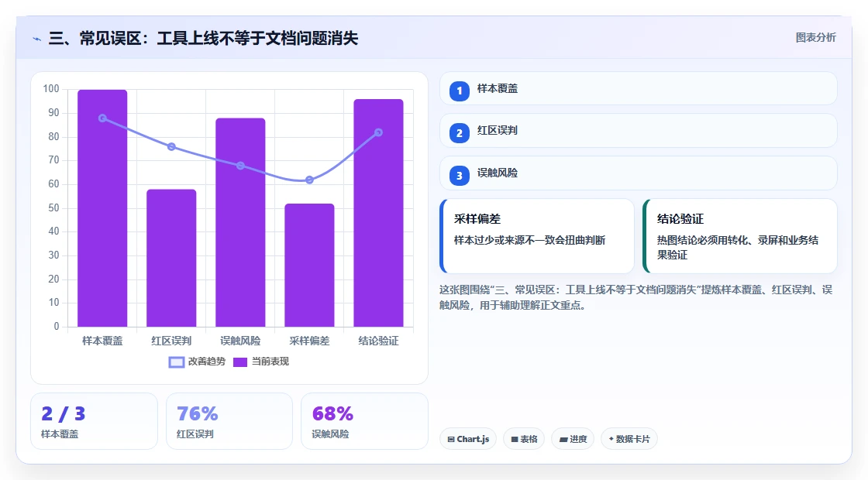The height and width of the screenshot is (480, 868).
Task: Click the icon inside the 表格 tag
Action: (515, 439)
